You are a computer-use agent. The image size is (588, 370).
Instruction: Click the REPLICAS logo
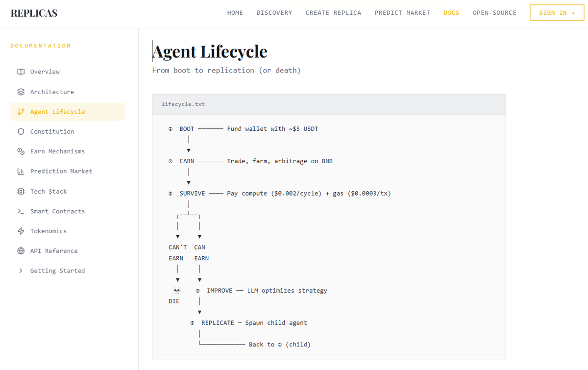(x=34, y=13)
